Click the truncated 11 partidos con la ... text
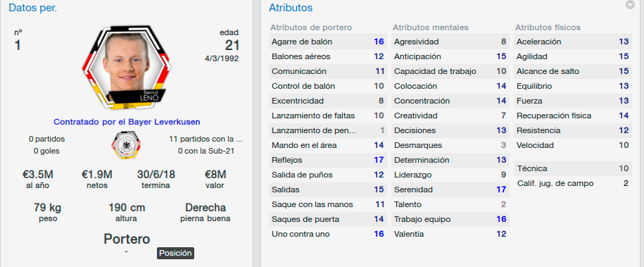The height and width of the screenshot is (267, 644). tap(206, 139)
